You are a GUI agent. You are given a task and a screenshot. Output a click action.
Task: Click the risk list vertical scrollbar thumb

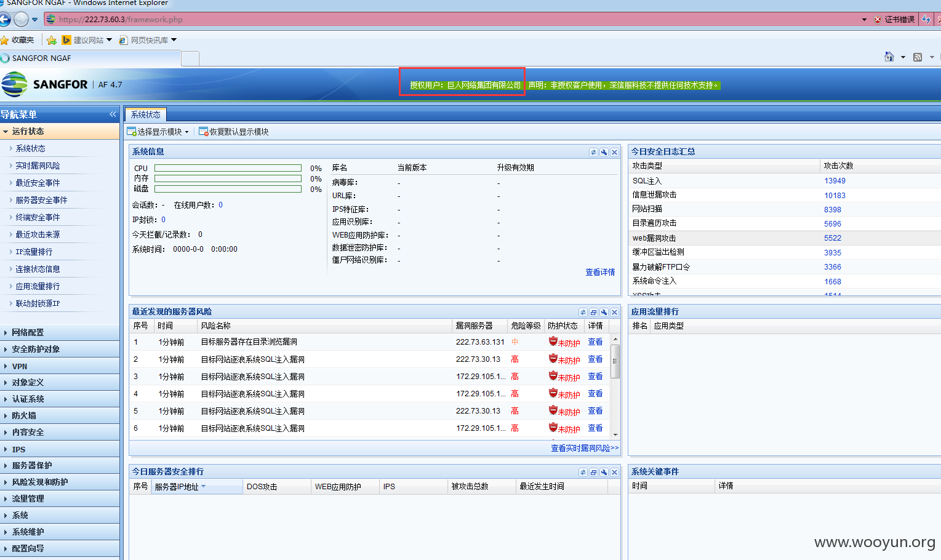[x=615, y=361]
